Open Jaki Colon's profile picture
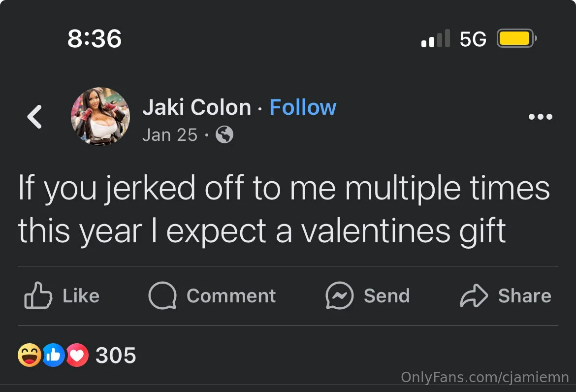This screenshot has width=576, height=392. pos(100,117)
